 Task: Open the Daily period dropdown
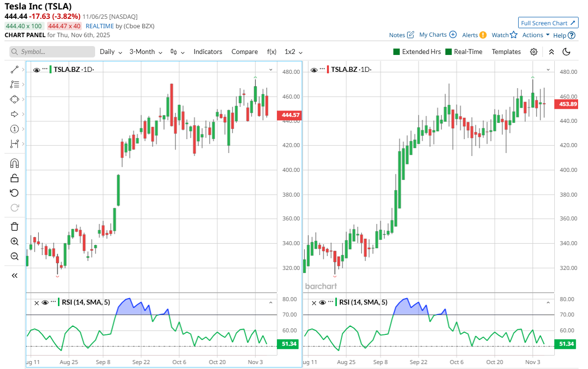111,52
